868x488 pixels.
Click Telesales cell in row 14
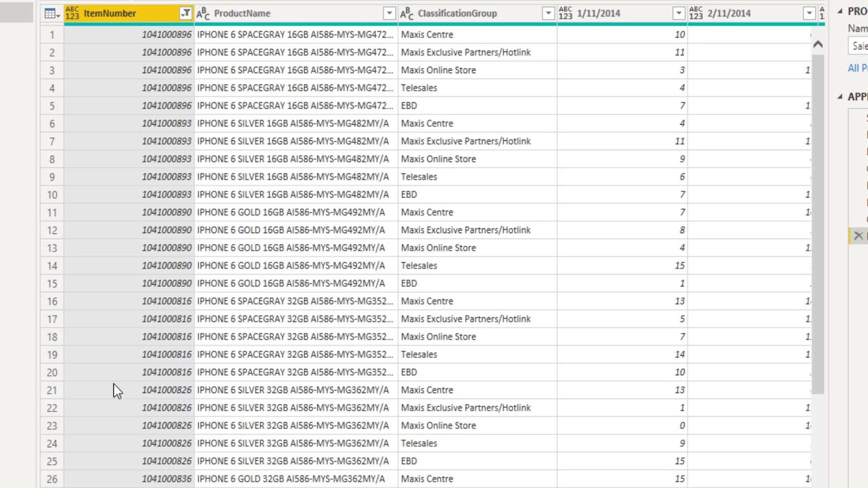click(477, 266)
